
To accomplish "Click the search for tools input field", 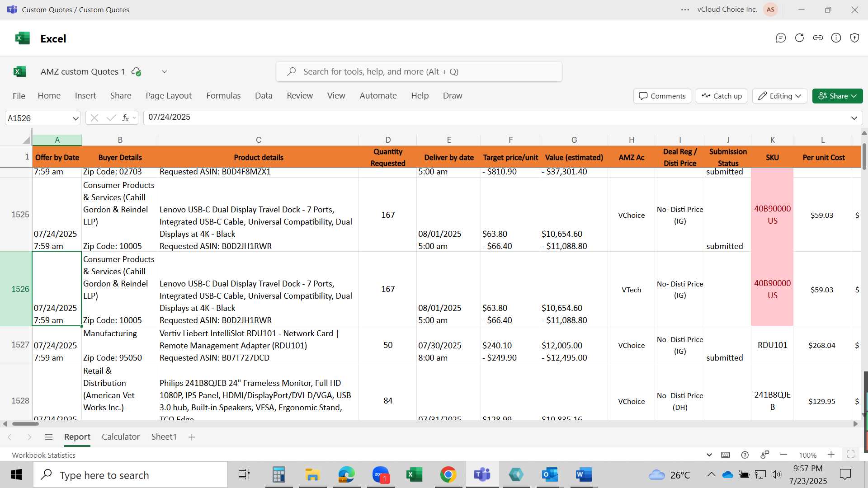I will point(419,71).
